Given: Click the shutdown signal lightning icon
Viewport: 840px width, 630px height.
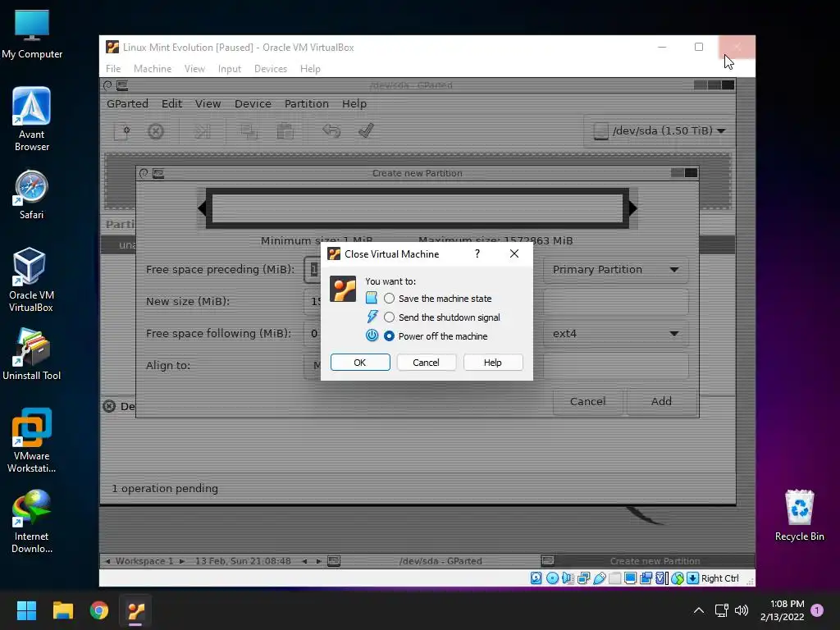Looking at the screenshot, I should point(372,317).
